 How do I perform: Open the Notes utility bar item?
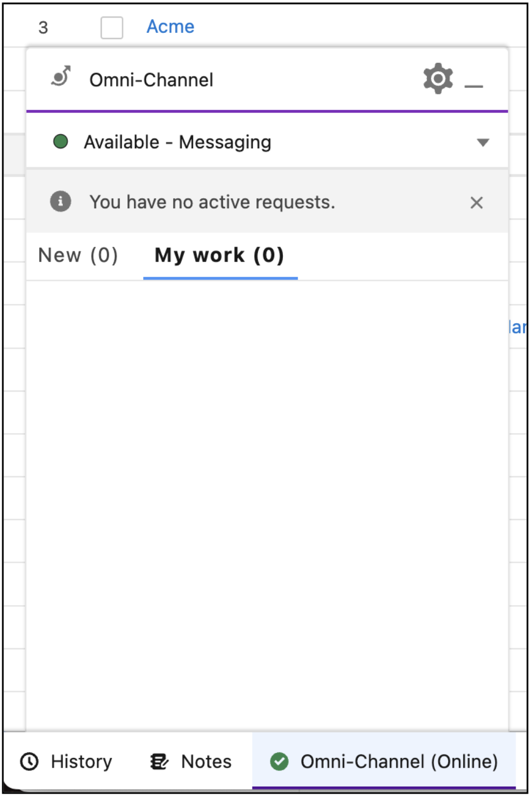pos(191,762)
